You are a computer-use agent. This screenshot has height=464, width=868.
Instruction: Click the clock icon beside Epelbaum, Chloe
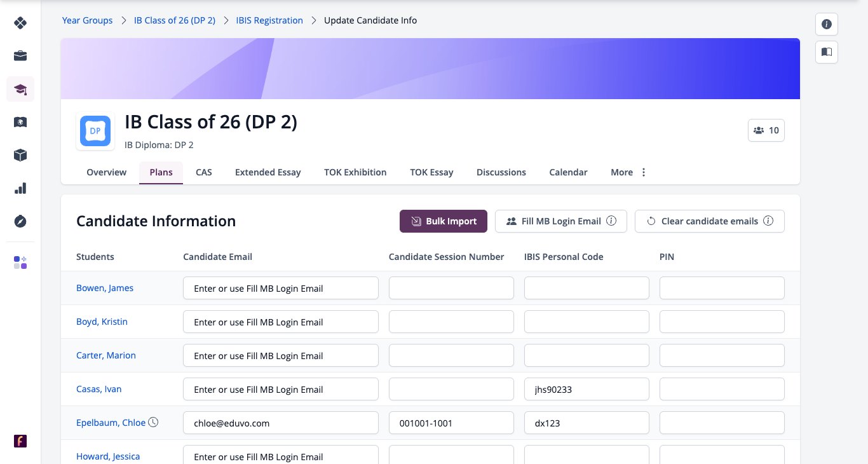tap(153, 422)
